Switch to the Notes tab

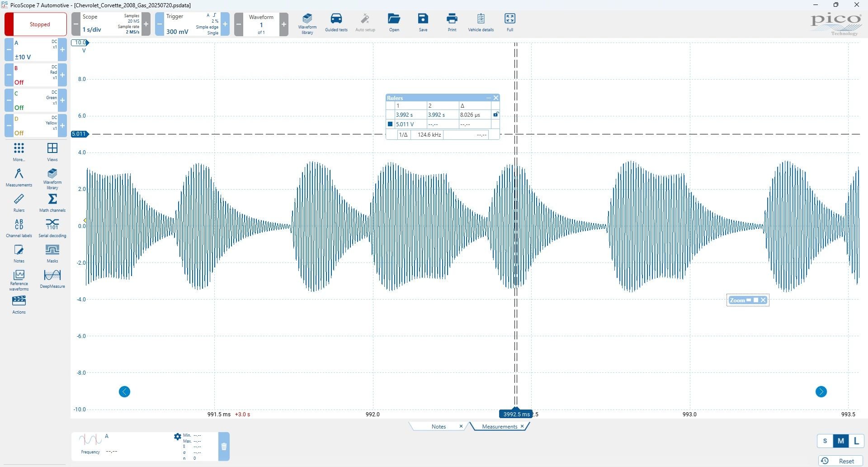(x=439, y=426)
